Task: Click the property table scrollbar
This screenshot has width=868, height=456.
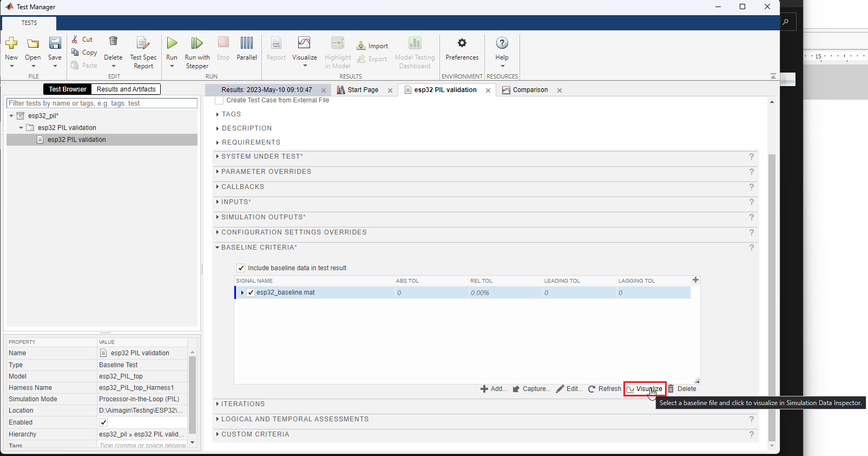Action: [192, 395]
